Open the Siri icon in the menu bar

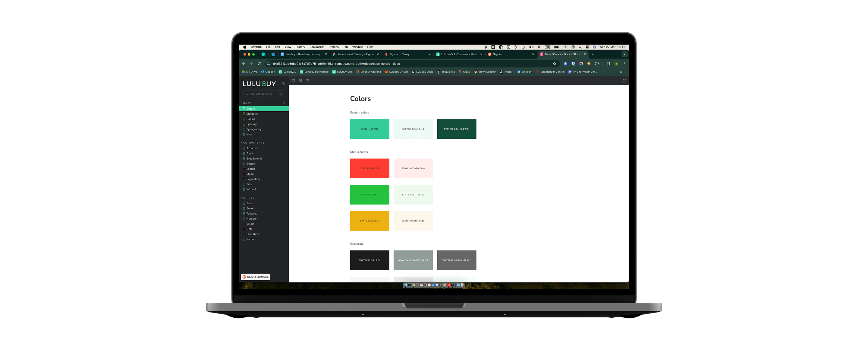pyautogui.click(x=594, y=47)
